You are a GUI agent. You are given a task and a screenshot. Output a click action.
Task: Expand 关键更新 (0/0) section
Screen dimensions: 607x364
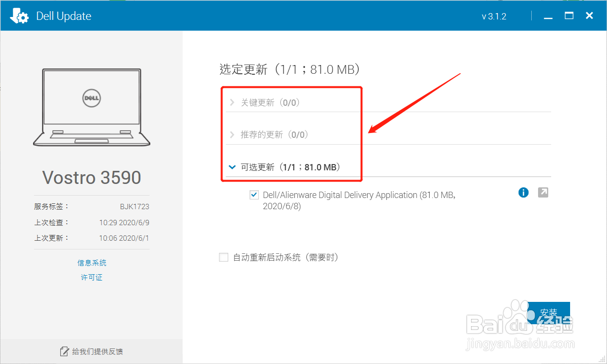[x=232, y=102]
